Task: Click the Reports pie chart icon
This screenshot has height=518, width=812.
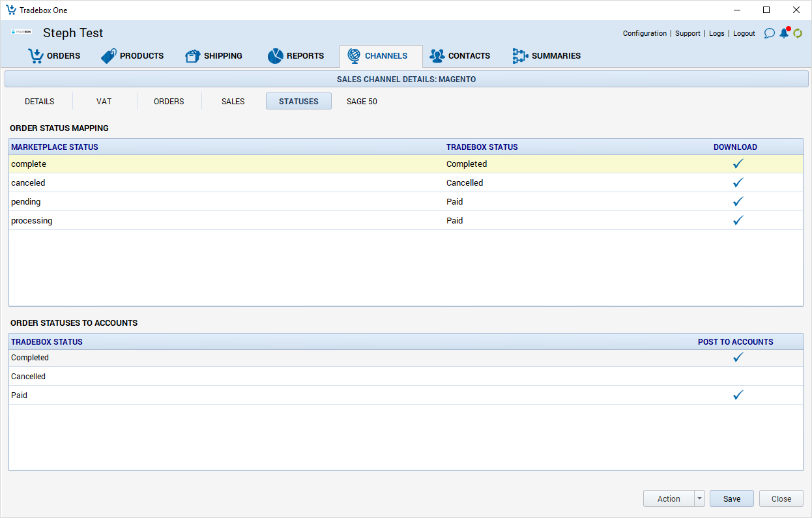Action: click(275, 56)
